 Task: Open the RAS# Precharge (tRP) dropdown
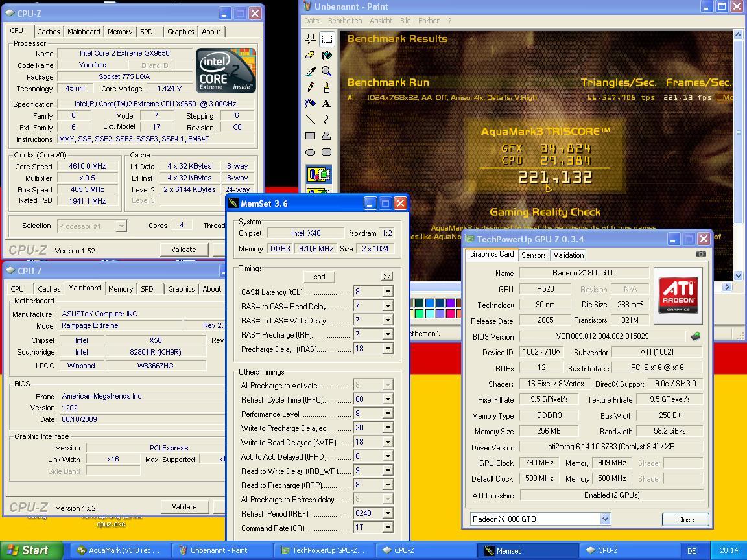tap(388, 334)
